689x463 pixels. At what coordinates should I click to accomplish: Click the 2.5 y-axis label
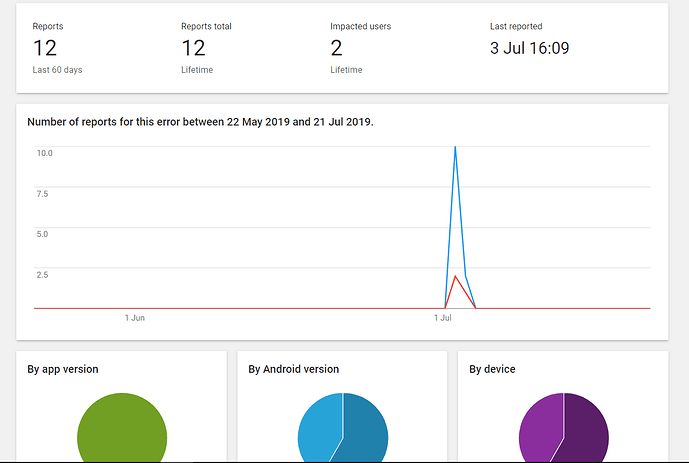43,274
